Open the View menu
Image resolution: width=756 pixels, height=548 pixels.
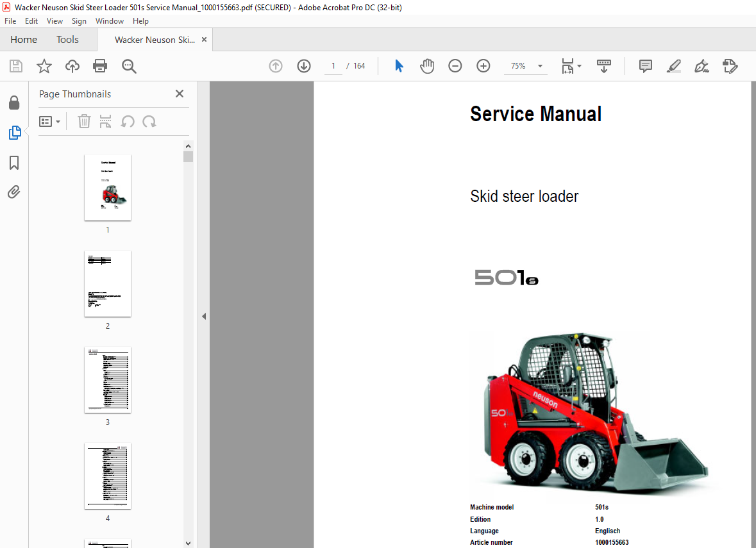tap(55, 21)
